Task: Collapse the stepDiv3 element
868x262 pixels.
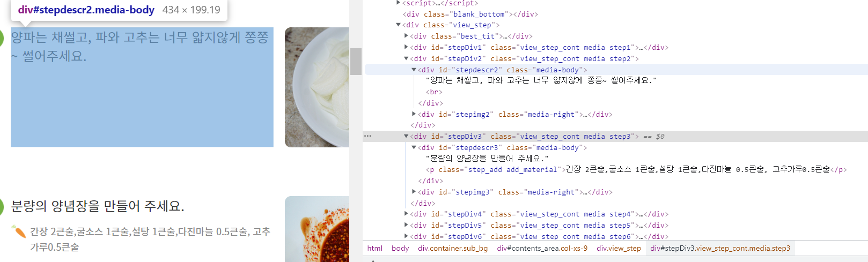Action: point(406,136)
